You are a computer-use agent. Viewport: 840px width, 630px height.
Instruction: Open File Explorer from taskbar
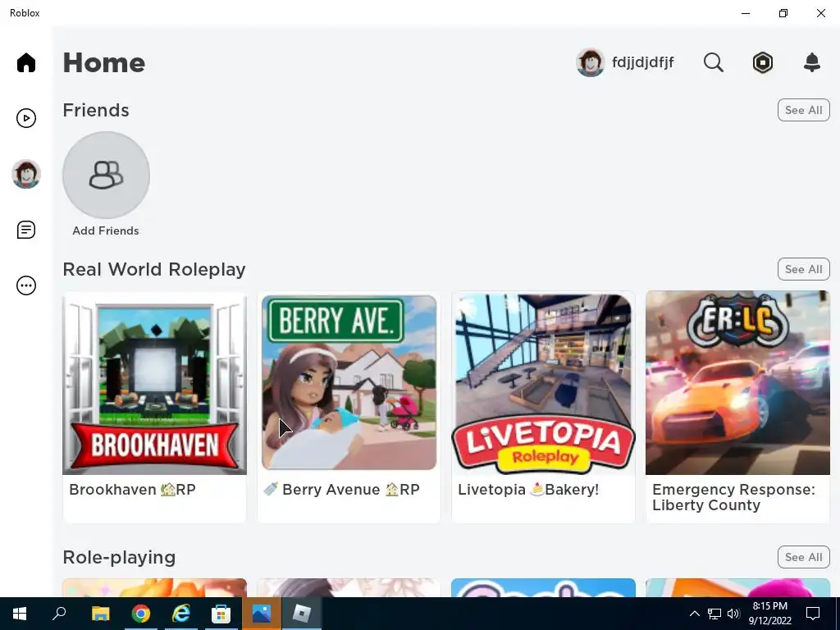point(100,614)
